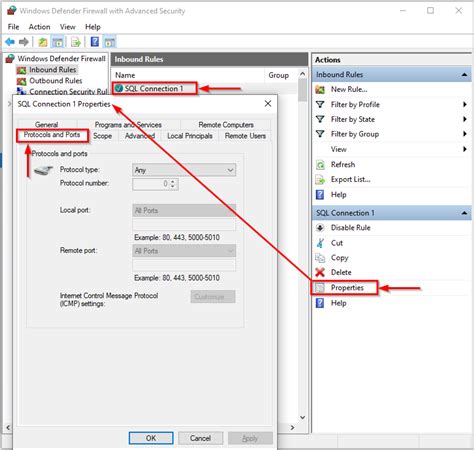This screenshot has height=450, width=474.
Task: Click the Copy icon in Actions pane
Action: (x=320, y=258)
